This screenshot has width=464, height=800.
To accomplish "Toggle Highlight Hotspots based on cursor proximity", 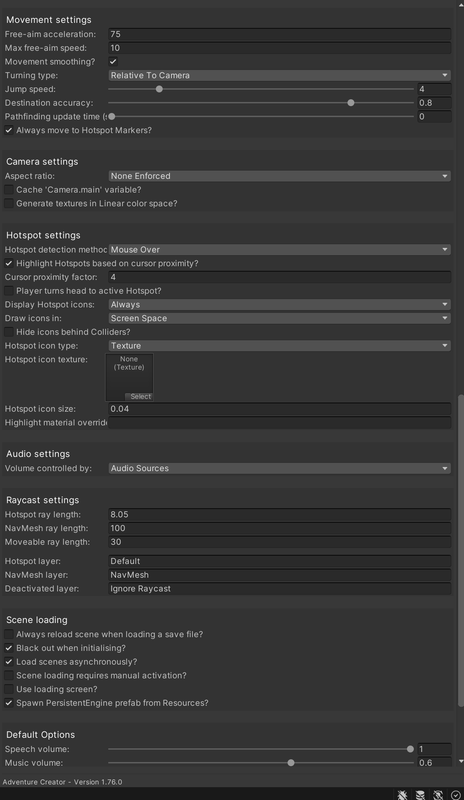I will pos(9,263).
